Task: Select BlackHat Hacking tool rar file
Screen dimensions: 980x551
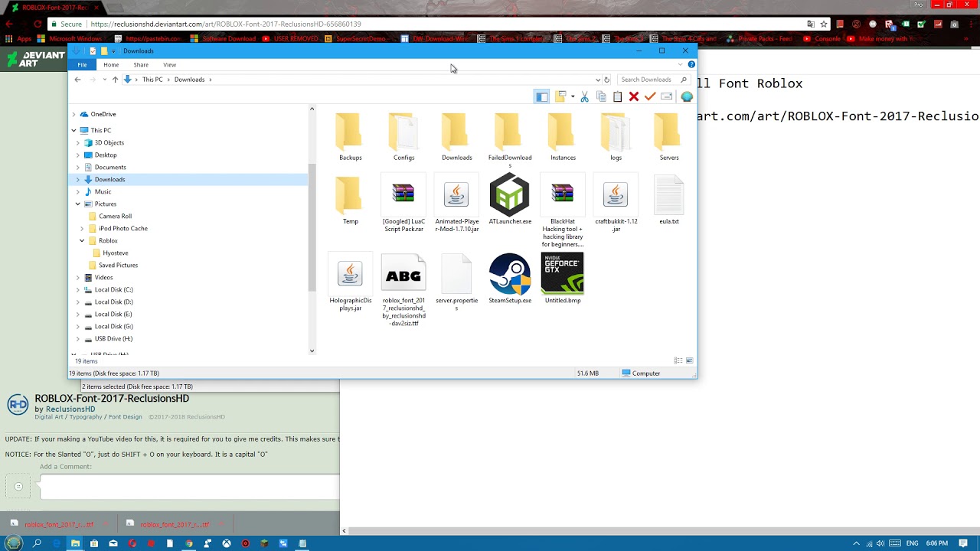Action: click(x=563, y=210)
